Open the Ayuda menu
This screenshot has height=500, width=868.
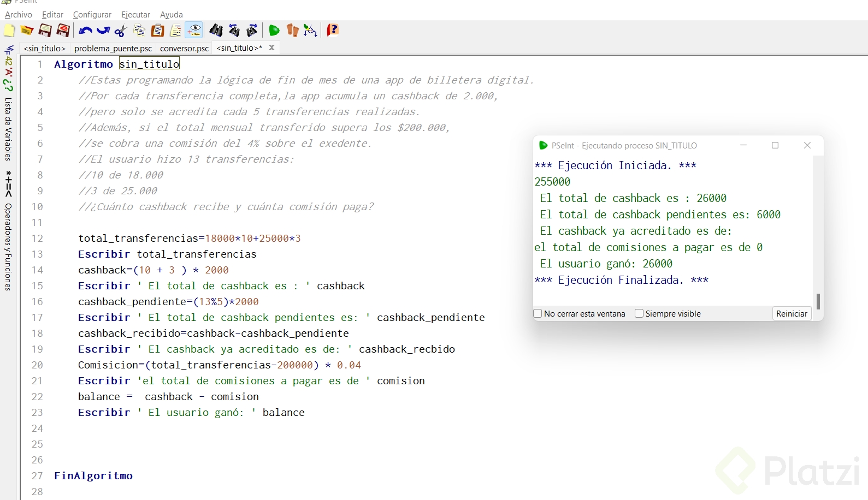(172, 15)
